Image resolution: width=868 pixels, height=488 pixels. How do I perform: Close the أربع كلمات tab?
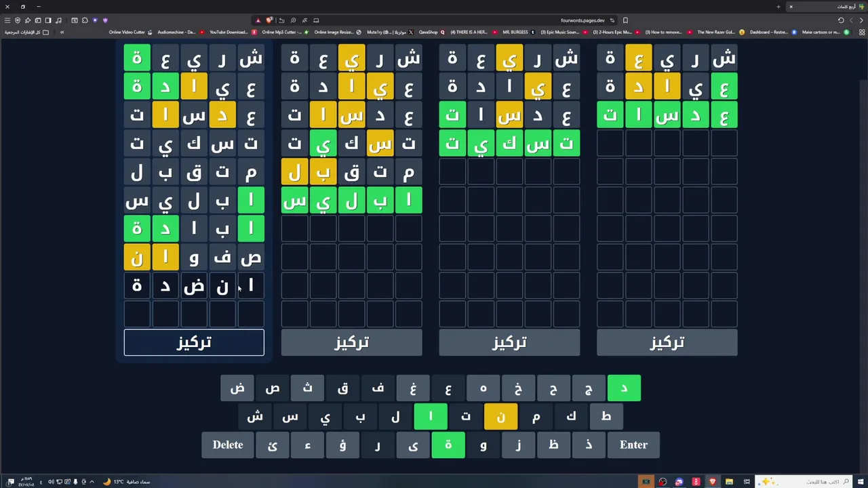tap(791, 7)
